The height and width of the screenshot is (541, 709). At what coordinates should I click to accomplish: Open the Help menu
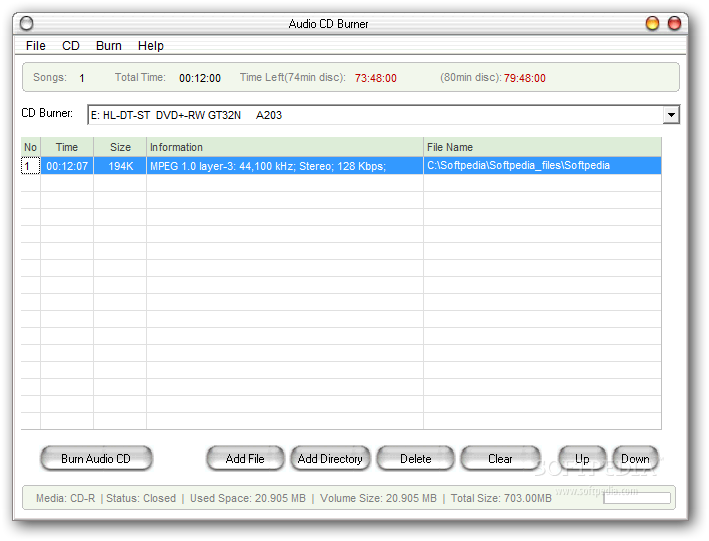coord(151,46)
